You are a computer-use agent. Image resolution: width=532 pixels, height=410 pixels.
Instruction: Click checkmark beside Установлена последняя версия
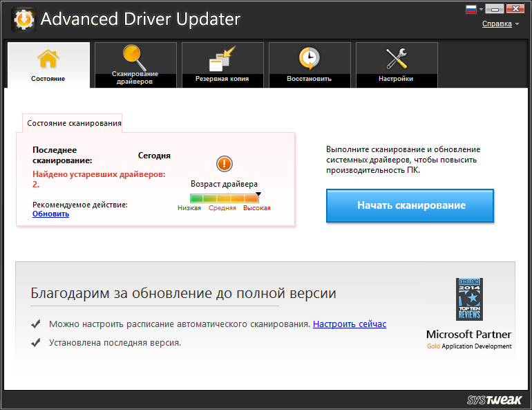point(36,342)
